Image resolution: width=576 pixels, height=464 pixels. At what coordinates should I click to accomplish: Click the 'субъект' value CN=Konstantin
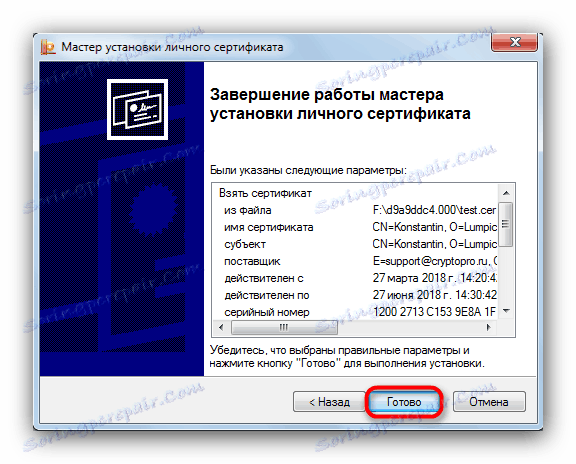pyautogui.click(x=435, y=244)
